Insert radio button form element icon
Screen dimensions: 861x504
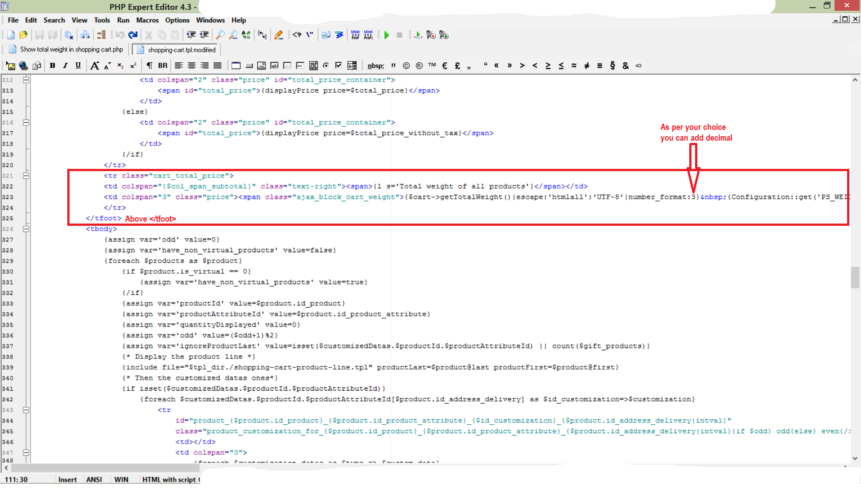coord(326,65)
